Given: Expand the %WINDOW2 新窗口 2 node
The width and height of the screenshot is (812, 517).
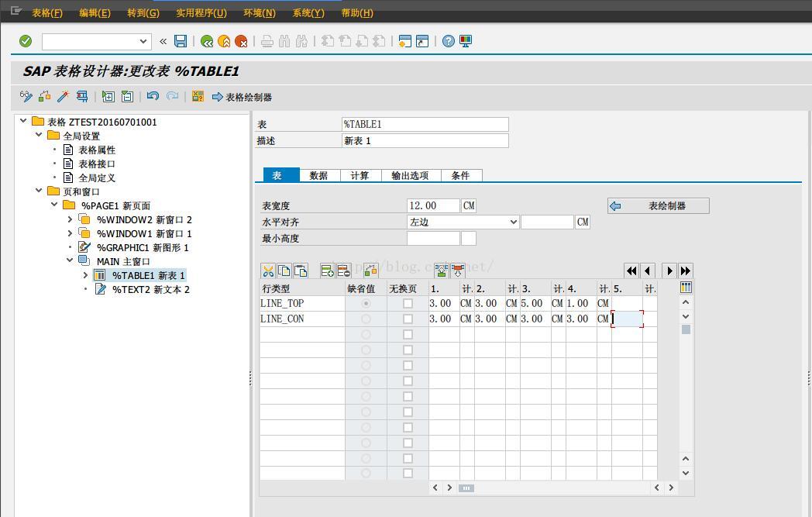Looking at the screenshot, I should (x=70, y=219).
